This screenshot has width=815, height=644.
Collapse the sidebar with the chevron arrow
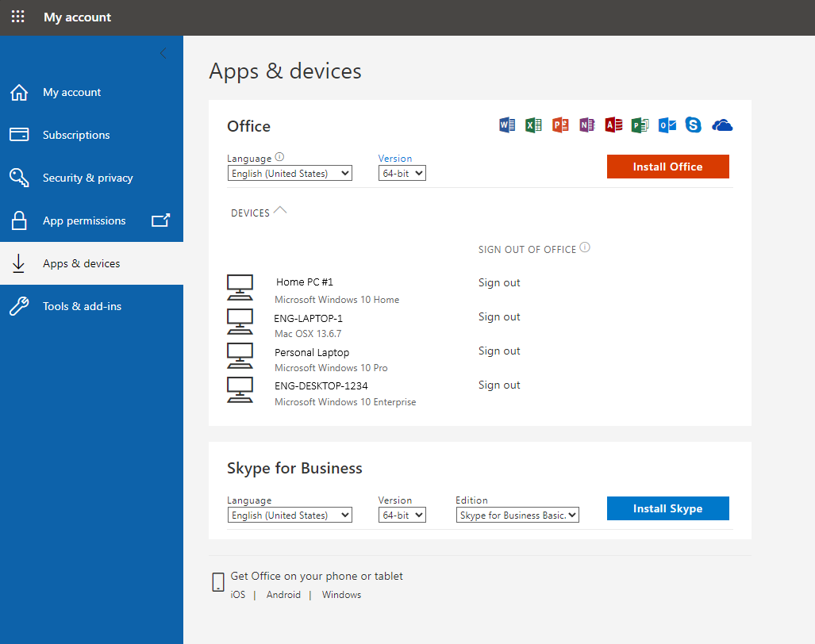click(x=163, y=53)
